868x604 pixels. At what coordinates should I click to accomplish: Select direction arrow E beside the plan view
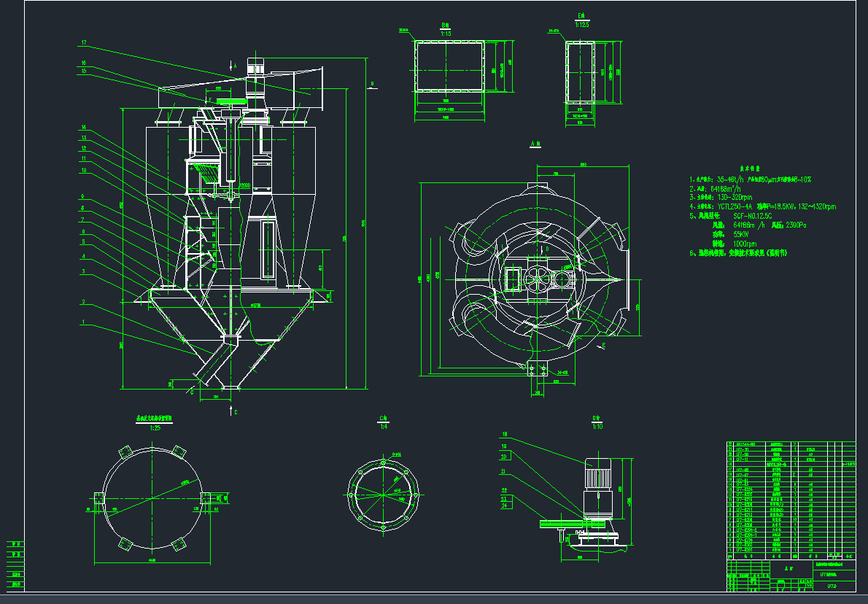(602, 347)
